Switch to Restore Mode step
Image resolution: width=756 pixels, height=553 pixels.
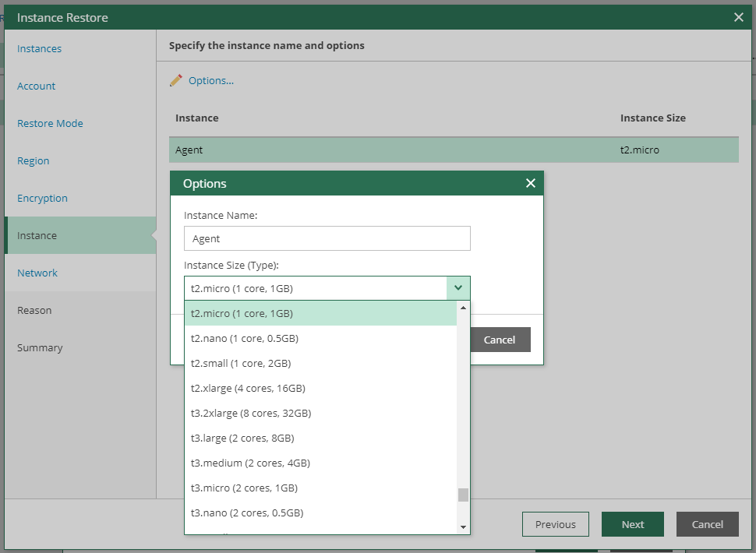tap(50, 123)
